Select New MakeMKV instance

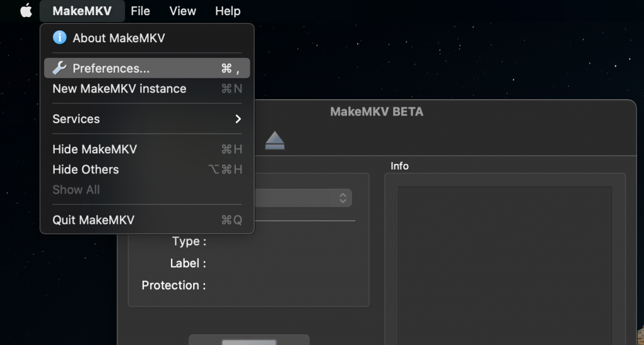(x=147, y=89)
